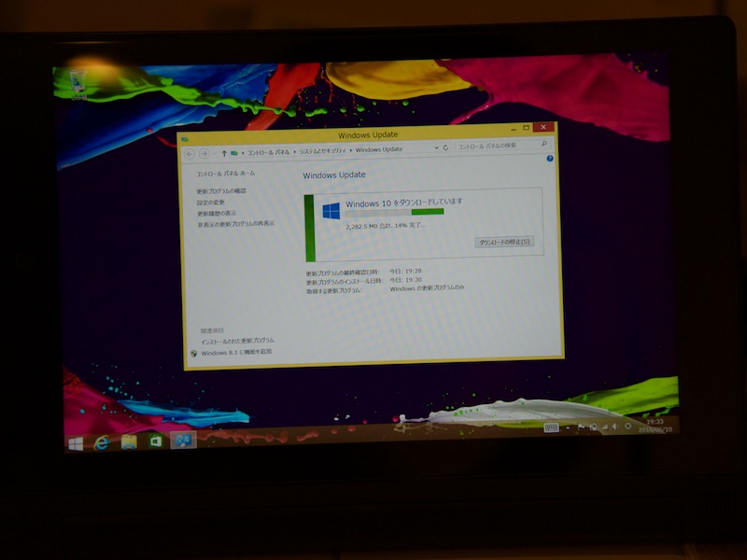The width and height of the screenshot is (747, 560).
Task: Click the Windows 10 download progress bar
Action: point(394,213)
